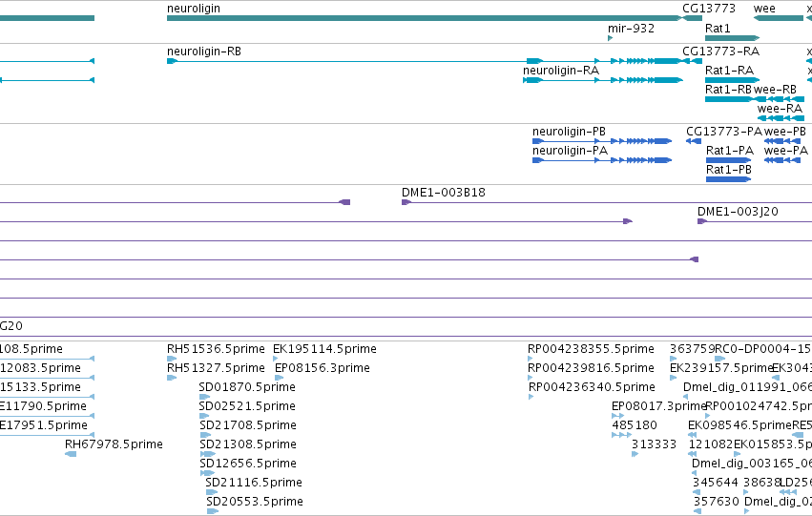Click the mir-932 gene marker

(x=610, y=38)
